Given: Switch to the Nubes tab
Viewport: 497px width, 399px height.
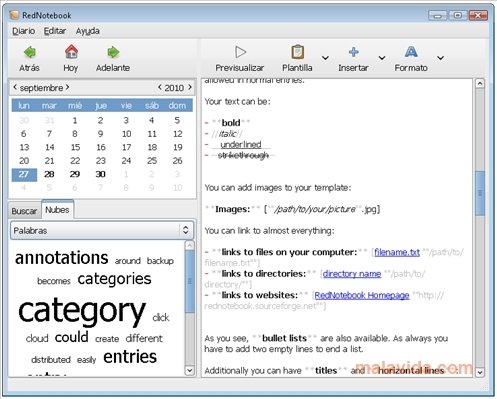Looking at the screenshot, I should click(x=57, y=210).
